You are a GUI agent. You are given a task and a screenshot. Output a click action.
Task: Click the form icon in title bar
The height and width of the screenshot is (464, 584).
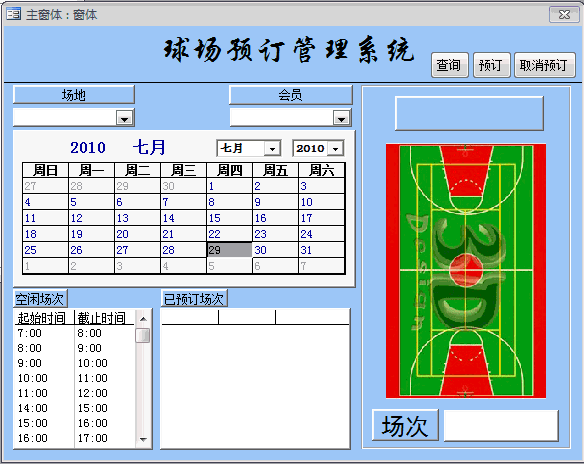14,14
